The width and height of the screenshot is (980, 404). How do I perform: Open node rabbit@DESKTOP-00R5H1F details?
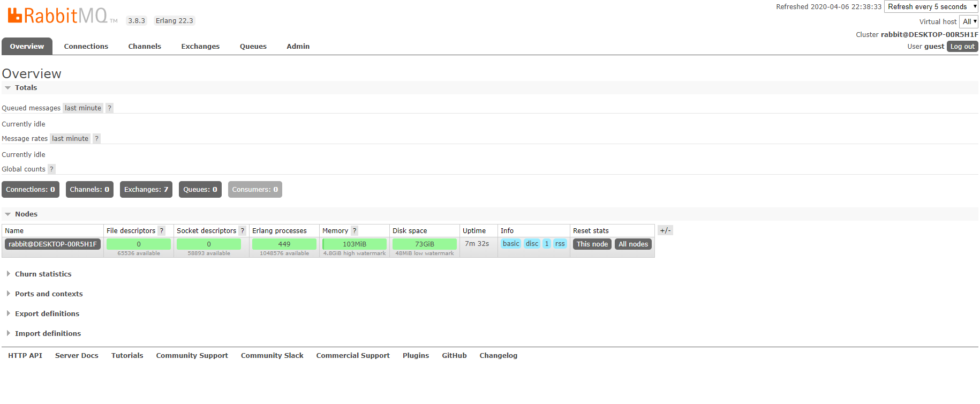coord(52,244)
